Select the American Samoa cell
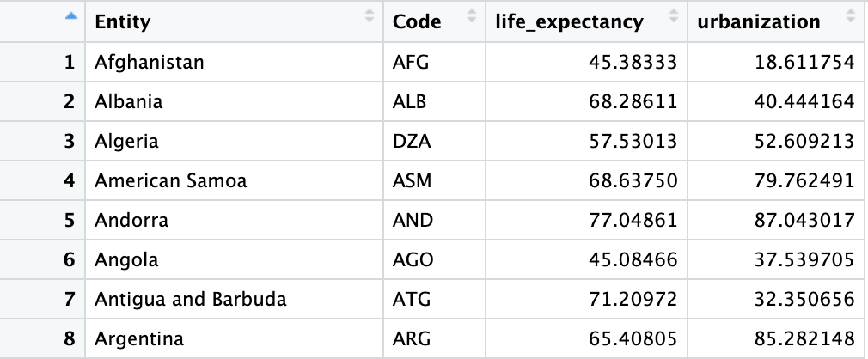 point(170,181)
